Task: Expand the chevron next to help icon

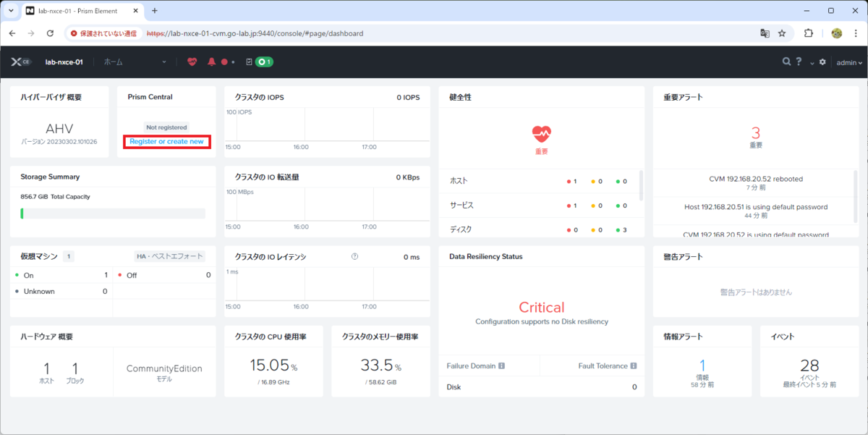Action: [x=812, y=63]
